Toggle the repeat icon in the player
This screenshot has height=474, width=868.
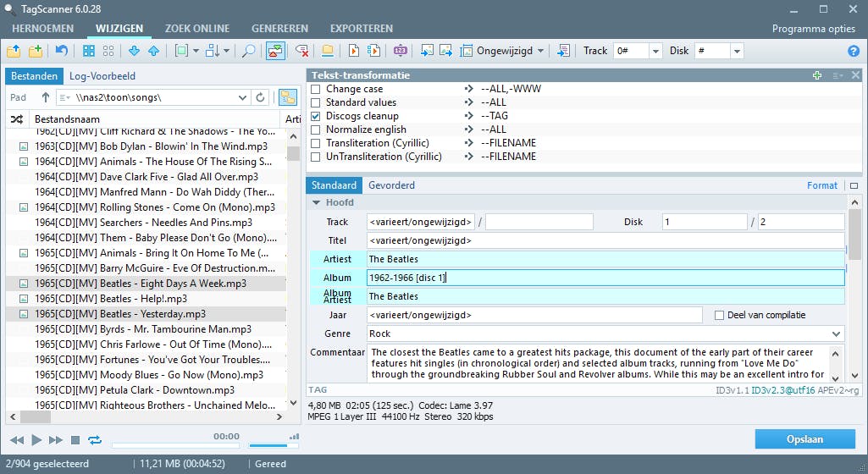(94, 440)
